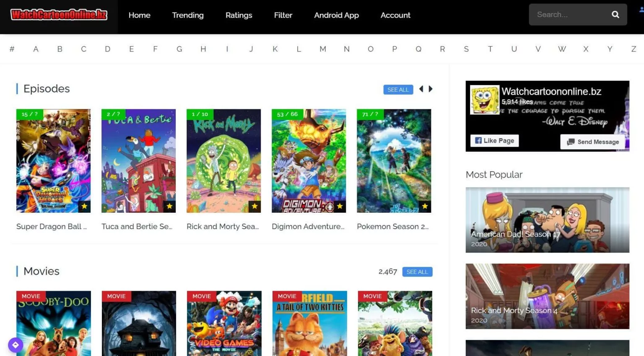Filter titles by letter T
The height and width of the screenshot is (356, 644).
click(x=490, y=49)
